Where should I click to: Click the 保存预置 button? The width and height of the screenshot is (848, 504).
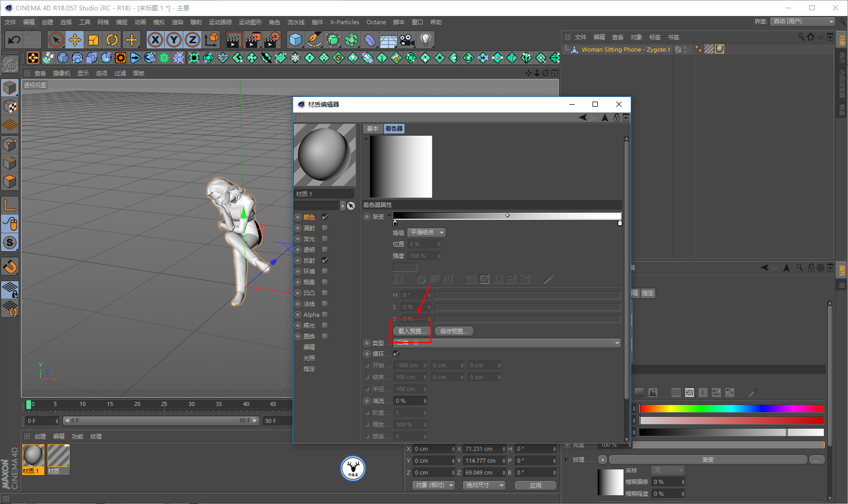454,331
